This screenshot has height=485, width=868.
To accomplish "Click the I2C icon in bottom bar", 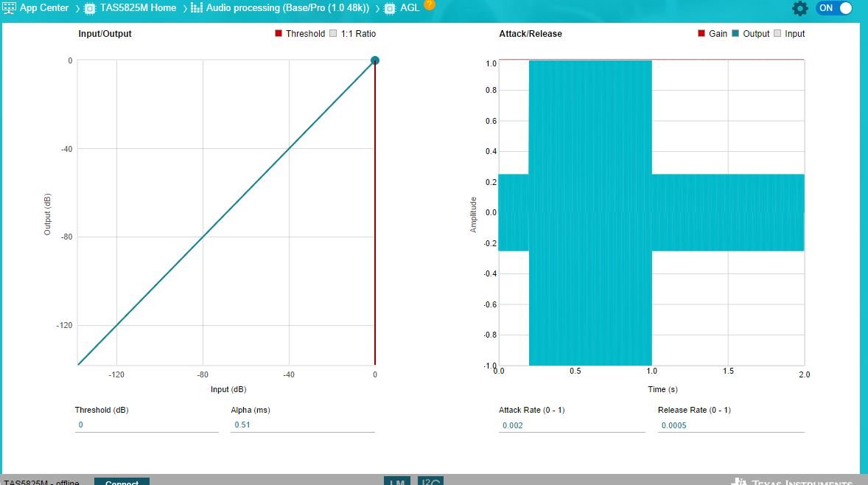I will (x=430, y=481).
